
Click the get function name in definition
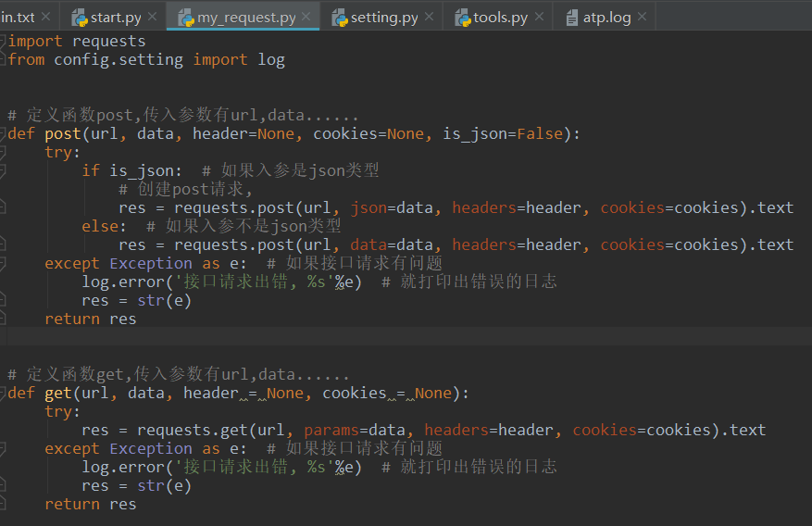point(58,393)
